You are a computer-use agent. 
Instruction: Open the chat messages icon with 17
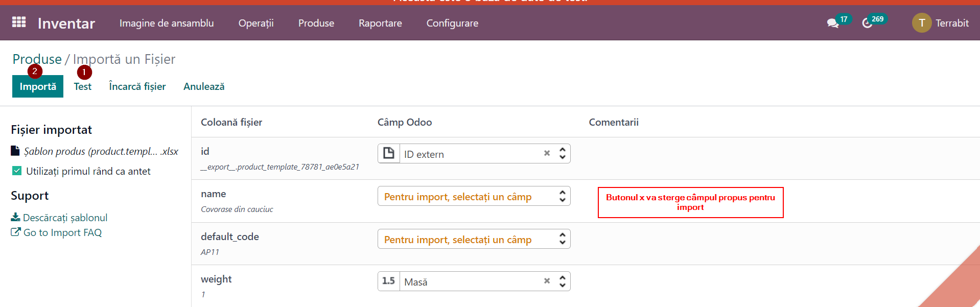tap(833, 23)
